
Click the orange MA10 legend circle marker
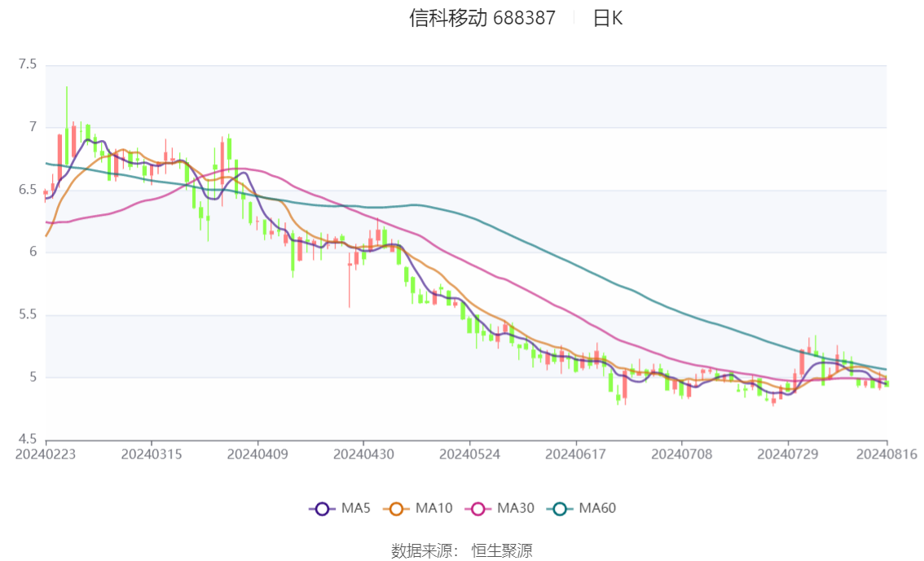tap(397, 509)
